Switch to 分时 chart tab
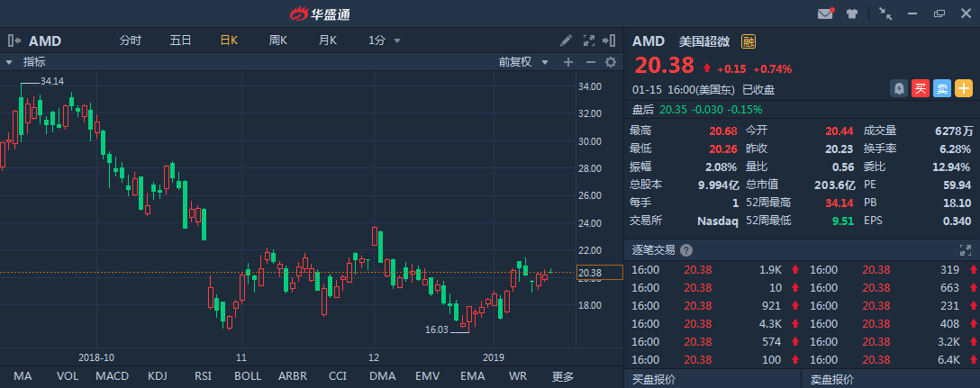The width and height of the screenshot is (980, 388). click(131, 41)
